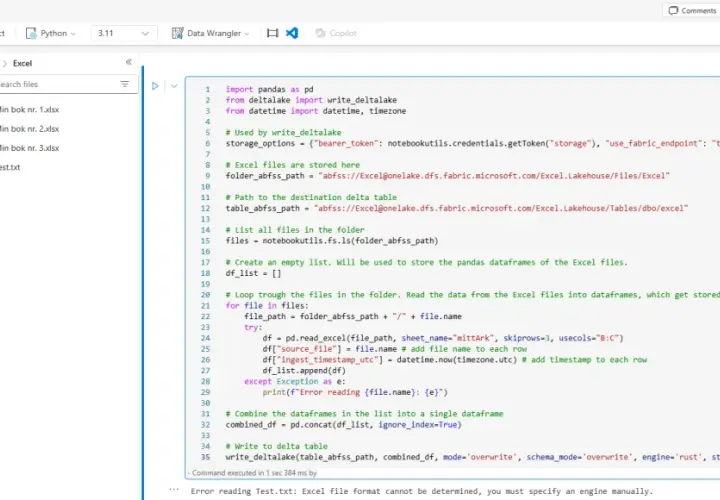This screenshot has height=500, width=720.
Task: Click the 'Excel' folder label in explorer
Action: 22,63
